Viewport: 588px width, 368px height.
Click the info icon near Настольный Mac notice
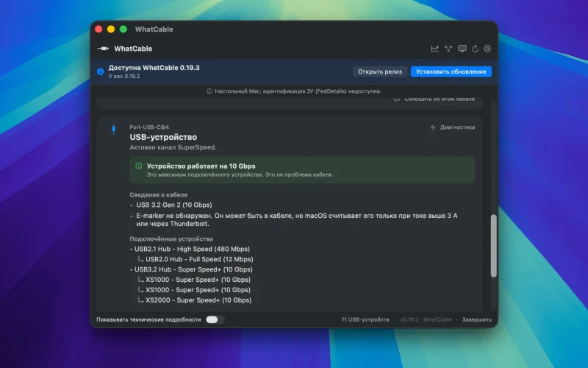[x=209, y=91]
